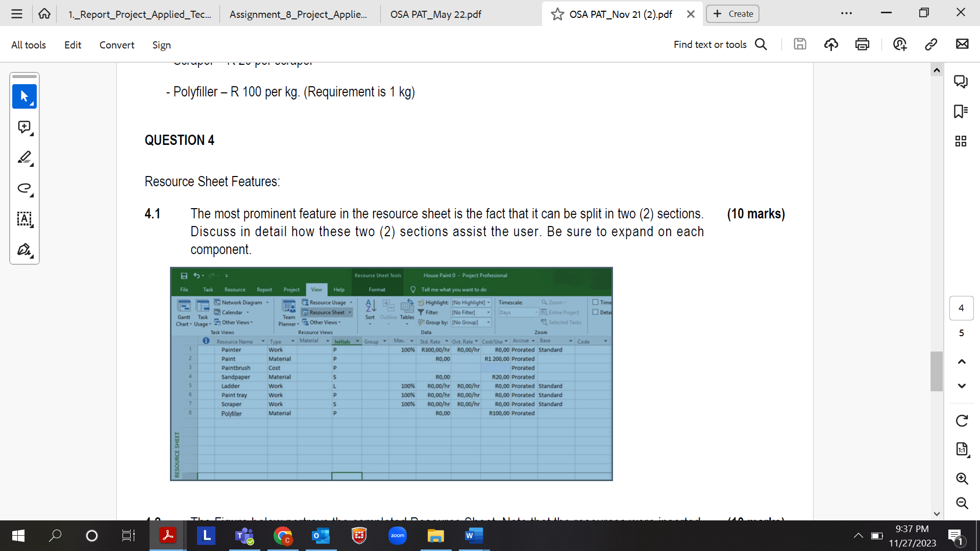This screenshot has height=551, width=980.
Task: Select the freeform drawing tool
Action: [24, 188]
